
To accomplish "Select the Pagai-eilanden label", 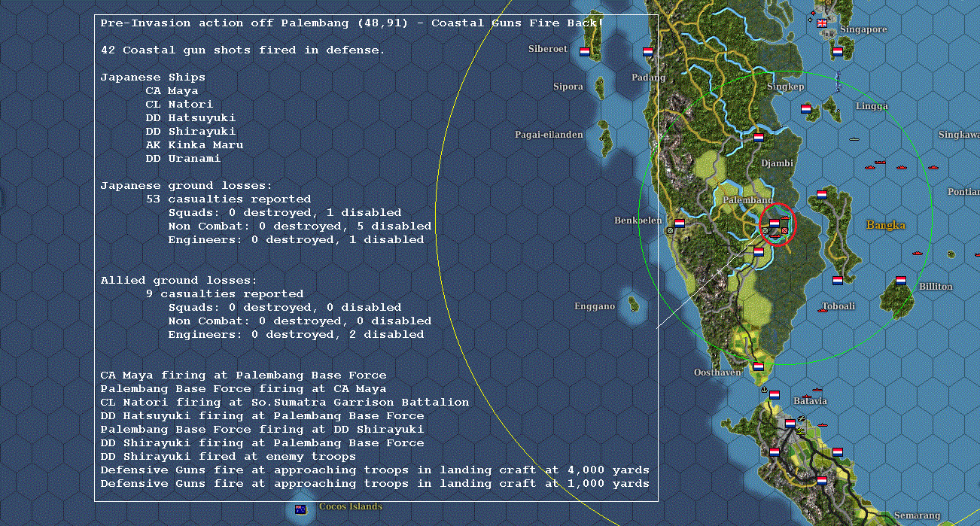I will point(549,135).
